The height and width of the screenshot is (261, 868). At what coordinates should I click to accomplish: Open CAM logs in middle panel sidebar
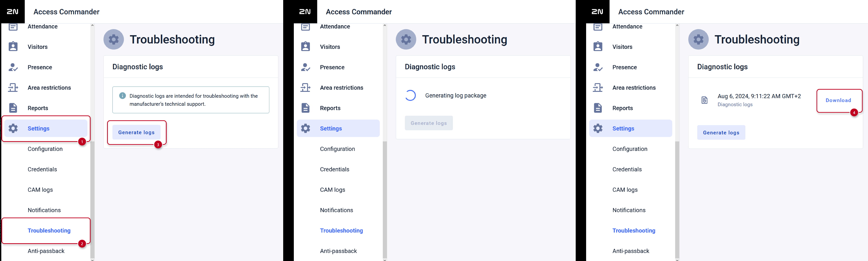333,190
